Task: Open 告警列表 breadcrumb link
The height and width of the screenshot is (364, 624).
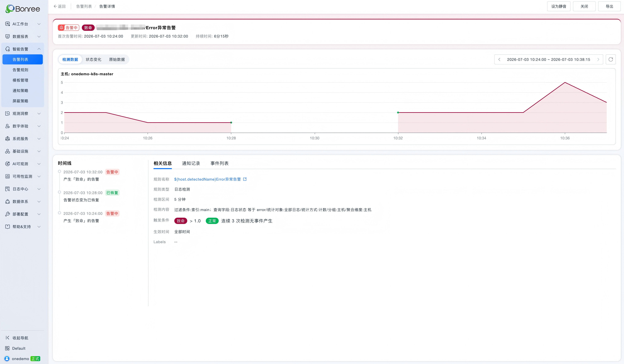Action: coord(84,6)
